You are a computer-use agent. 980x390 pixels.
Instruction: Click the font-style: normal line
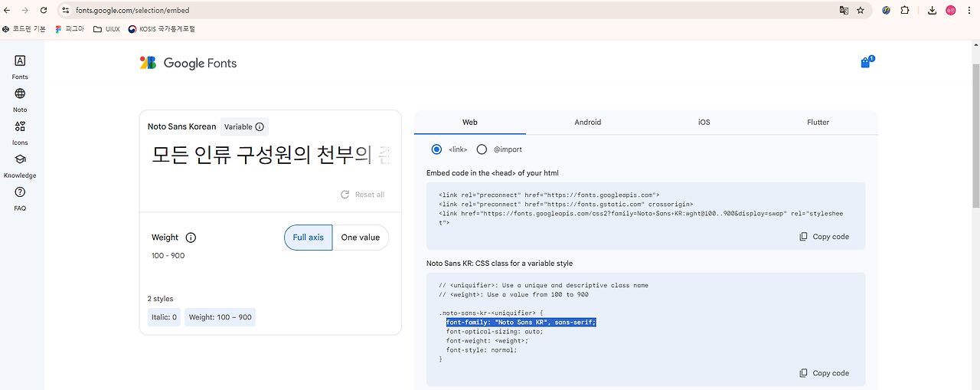tap(482, 350)
